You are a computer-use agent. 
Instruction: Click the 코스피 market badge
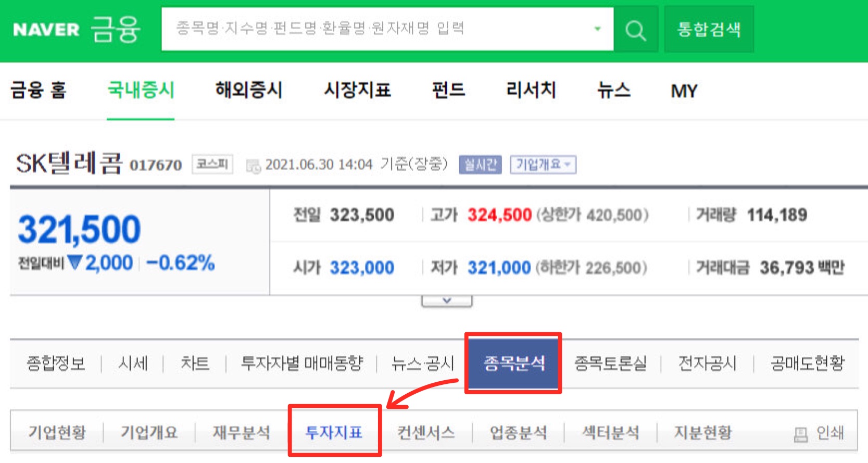coord(212,164)
